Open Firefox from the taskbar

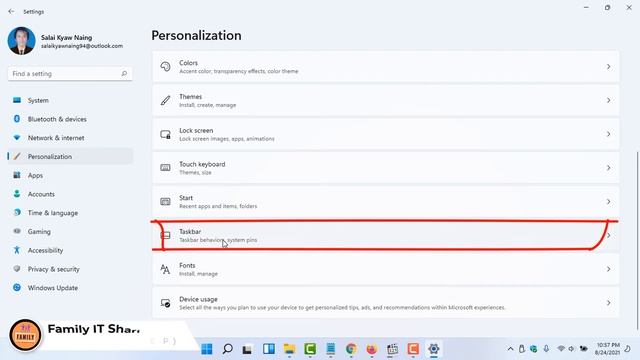[371, 349]
